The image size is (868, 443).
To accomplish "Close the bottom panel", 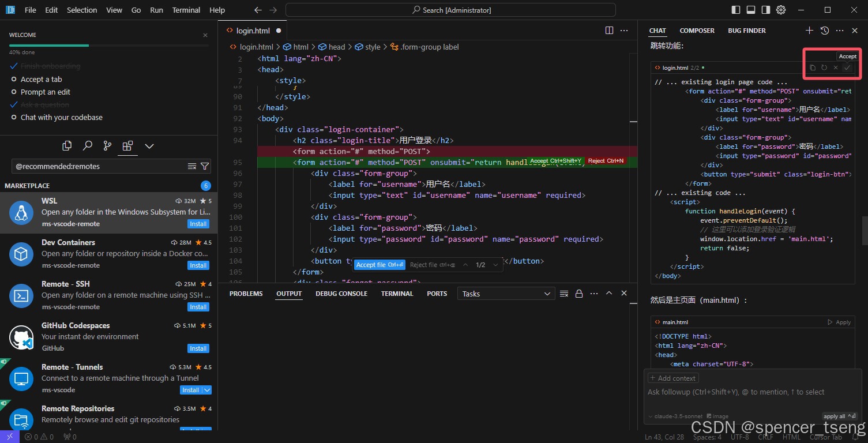I will 624,294.
